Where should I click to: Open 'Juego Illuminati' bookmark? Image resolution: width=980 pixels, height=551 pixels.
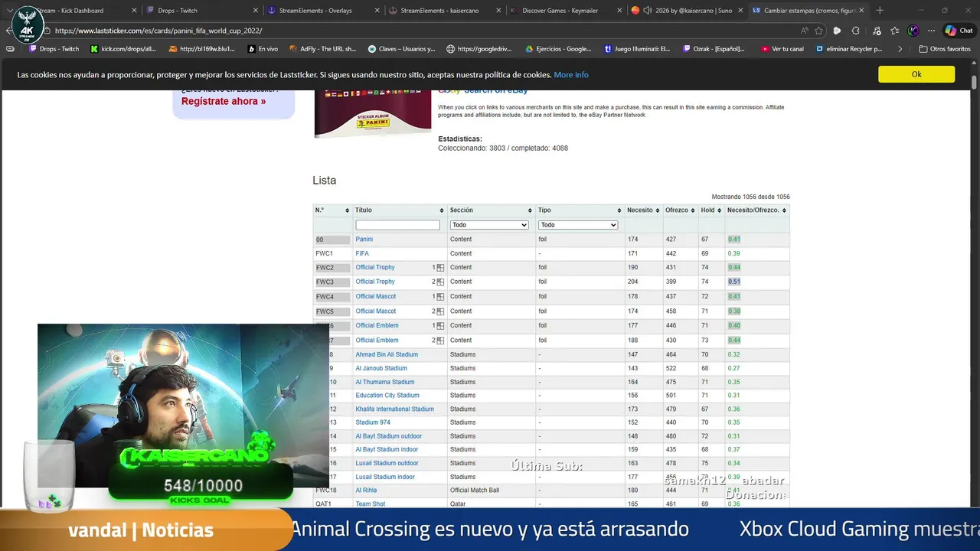(637, 49)
